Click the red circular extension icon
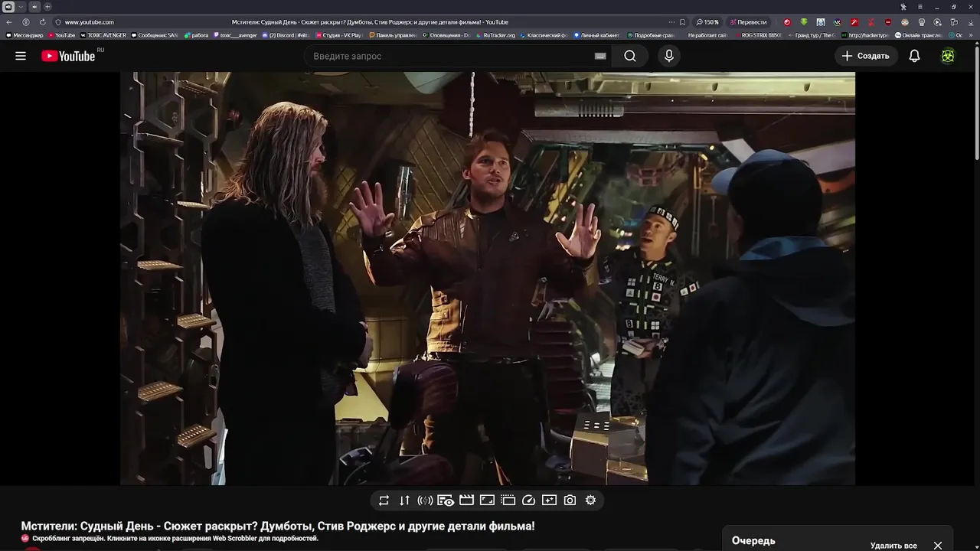The height and width of the screenshot is (551, 980). 787,22
